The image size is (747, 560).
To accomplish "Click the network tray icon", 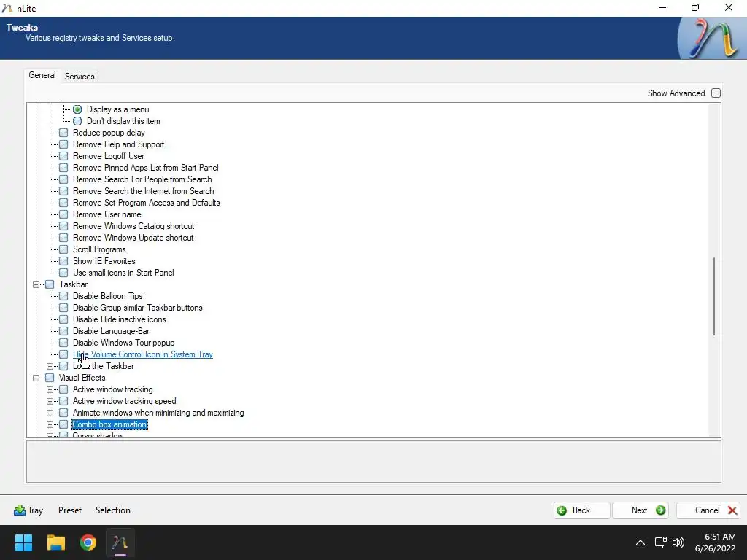I will pos(660,542).
